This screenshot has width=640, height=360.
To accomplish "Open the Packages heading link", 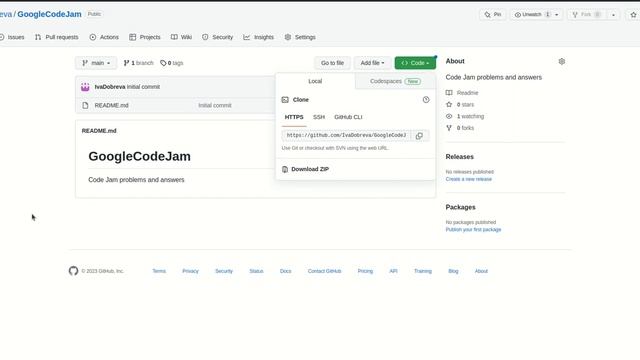I will 460,207.
